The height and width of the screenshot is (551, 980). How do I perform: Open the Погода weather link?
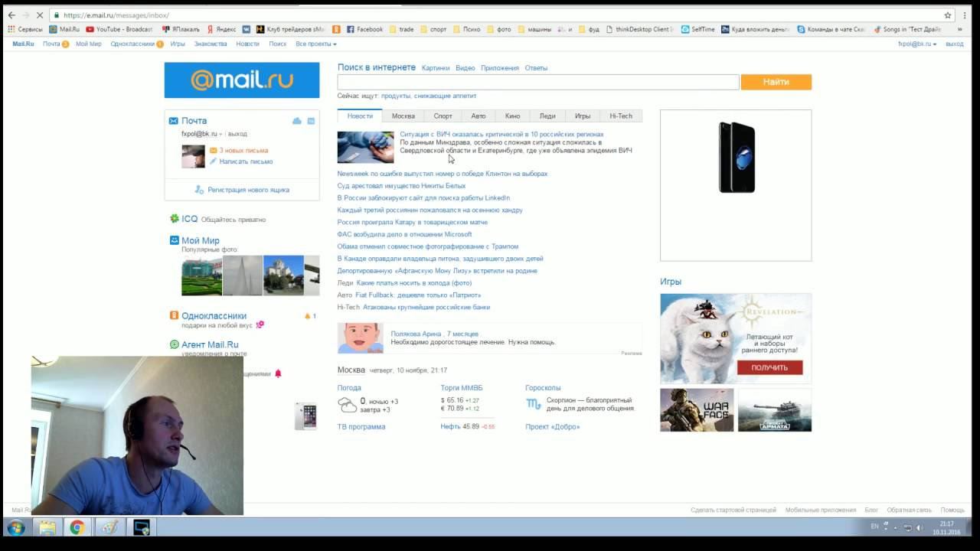349,388
